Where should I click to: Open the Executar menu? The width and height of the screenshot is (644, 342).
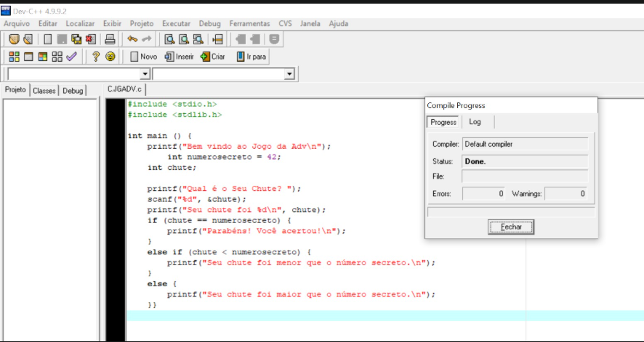176,24
